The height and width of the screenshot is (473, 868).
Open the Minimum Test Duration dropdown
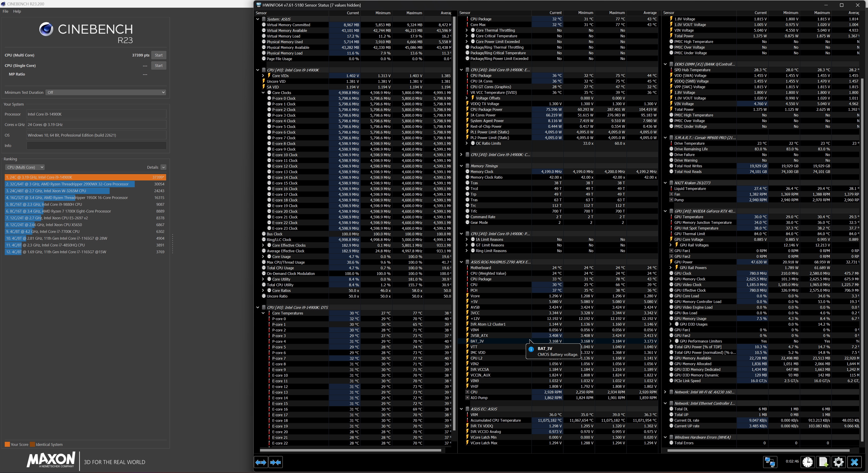[x=106, y=92]
